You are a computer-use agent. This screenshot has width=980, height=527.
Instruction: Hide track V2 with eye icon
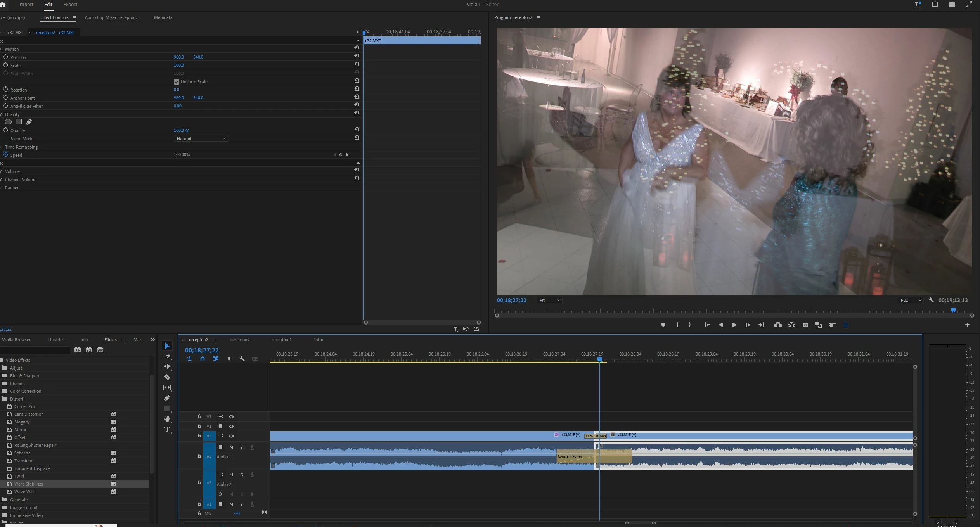(x=232, y=426)
